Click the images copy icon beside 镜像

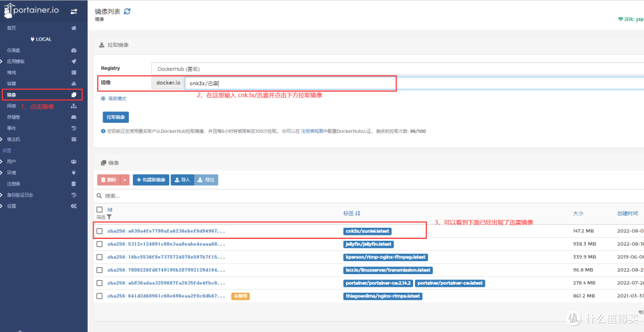74,95
